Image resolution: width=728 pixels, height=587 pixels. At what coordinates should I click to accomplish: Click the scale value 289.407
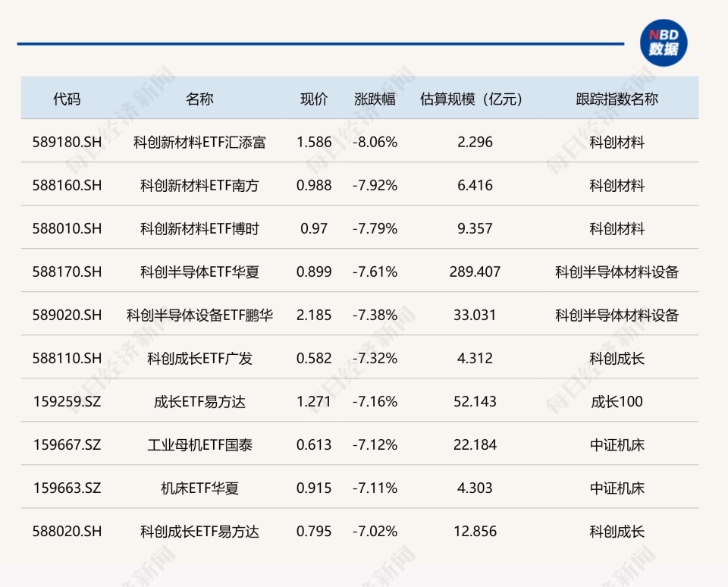pos(475,272)
